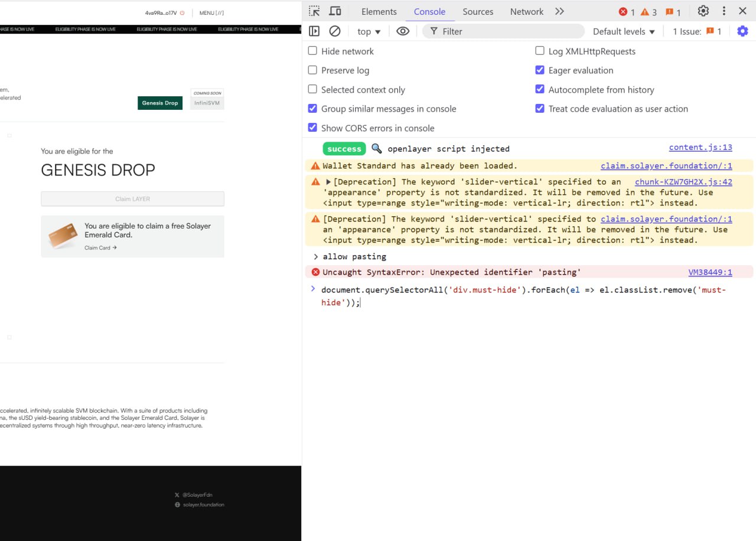Open claim.solayer.foundation/:1 link in Wallet Standard row

[x=666, y=166]
